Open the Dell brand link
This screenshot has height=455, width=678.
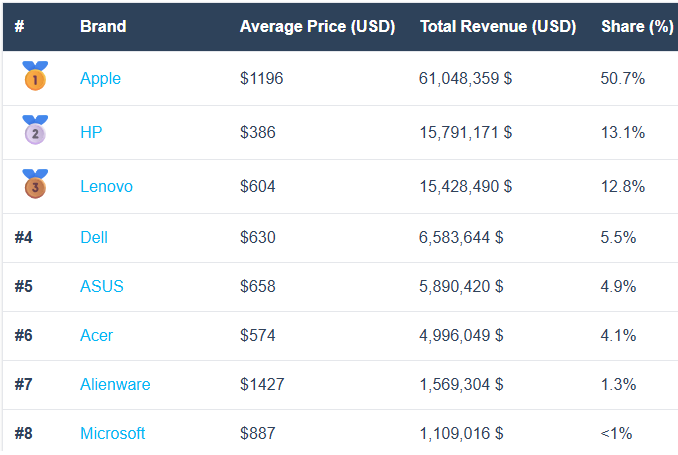pyautogui.click(x=94, y=237)
